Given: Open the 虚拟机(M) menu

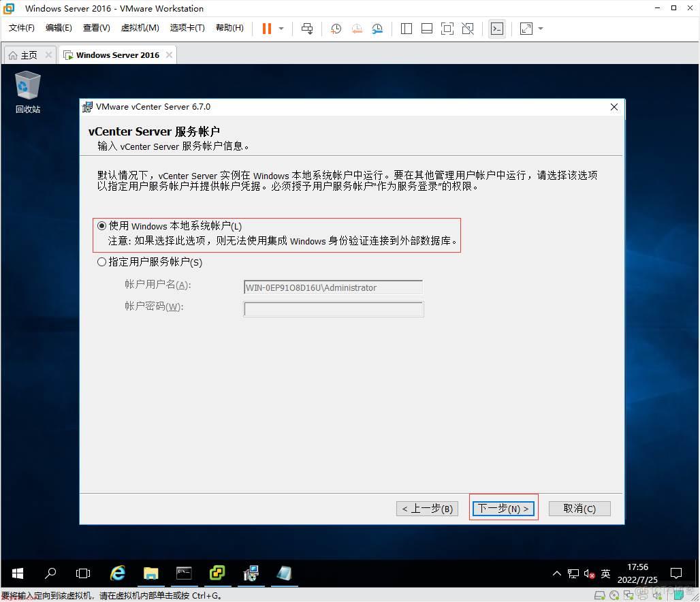Looking at the screenshot, I should 140,28.
